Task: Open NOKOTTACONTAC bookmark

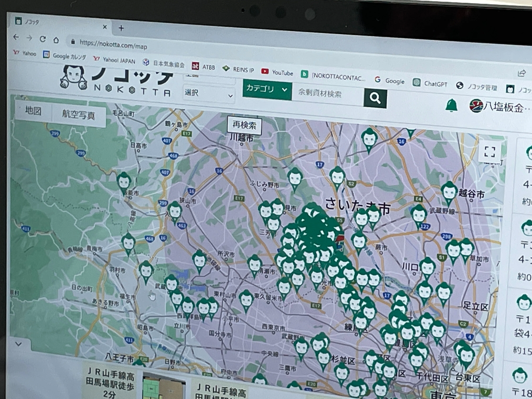Action: tap(333, 75)
